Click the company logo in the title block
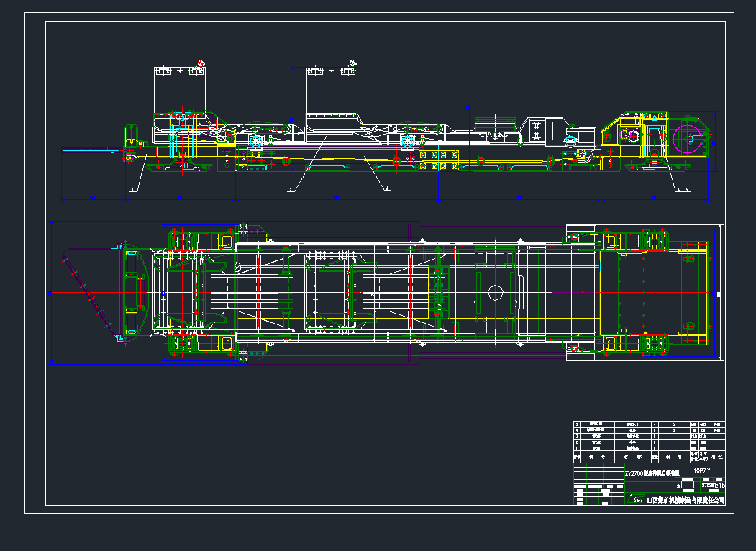This screenshot has height=551, width=756. pos(635,500)
